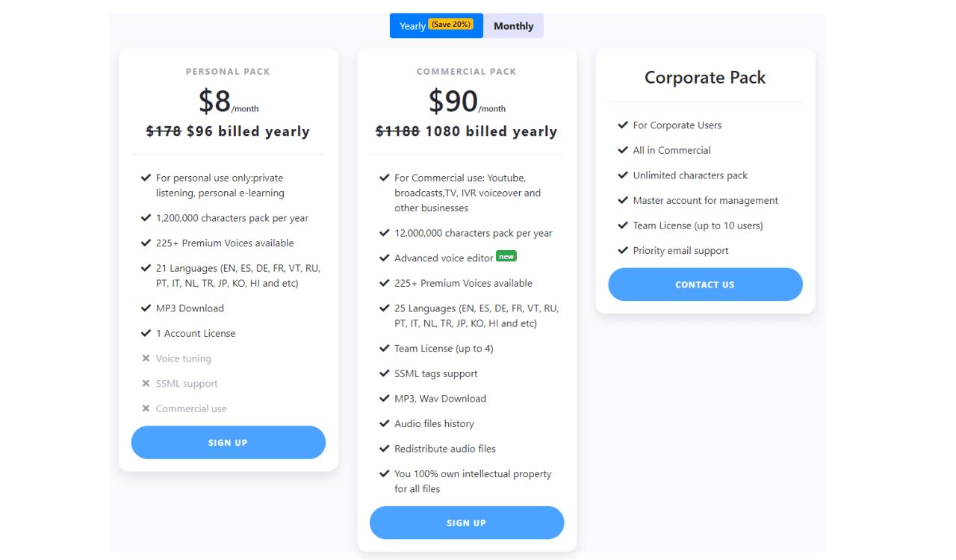Switch billing to the Monthly option

513,26
